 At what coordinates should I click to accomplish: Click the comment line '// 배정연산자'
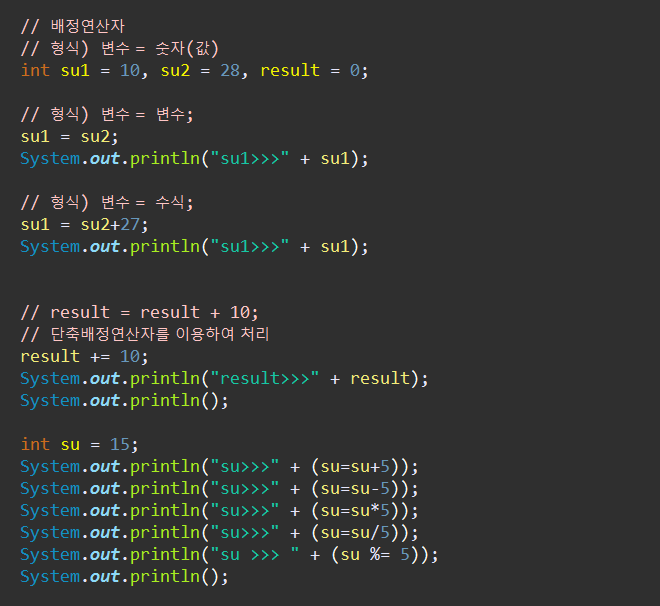click(x=73, y=27)
